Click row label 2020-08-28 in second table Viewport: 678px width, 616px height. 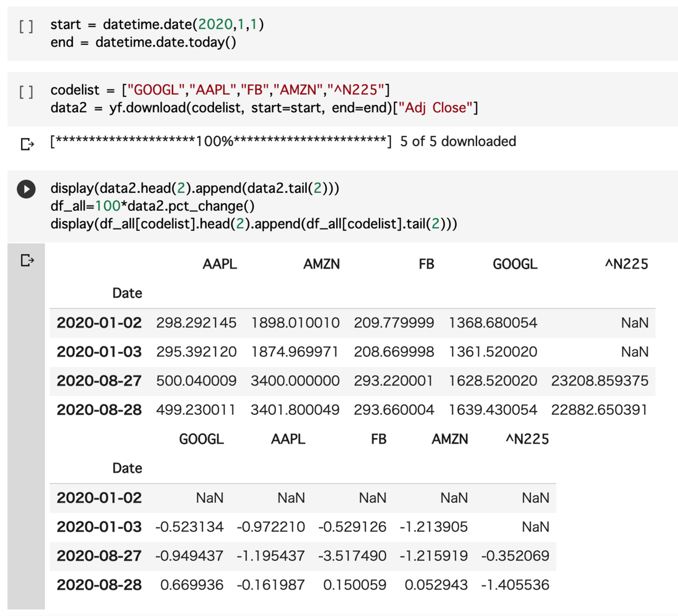coord(99,585)
